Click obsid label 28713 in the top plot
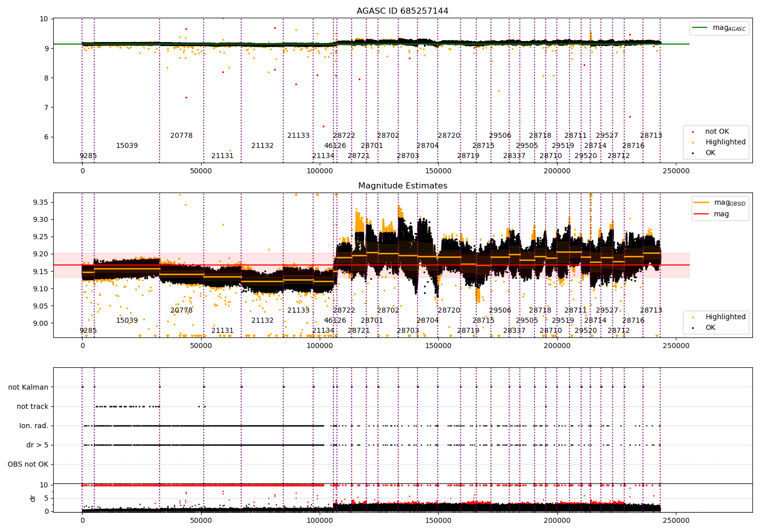 tap(651, 135)
